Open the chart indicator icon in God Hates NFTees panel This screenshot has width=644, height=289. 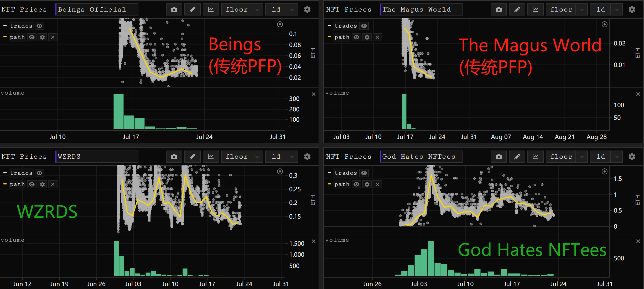[536, 157]
